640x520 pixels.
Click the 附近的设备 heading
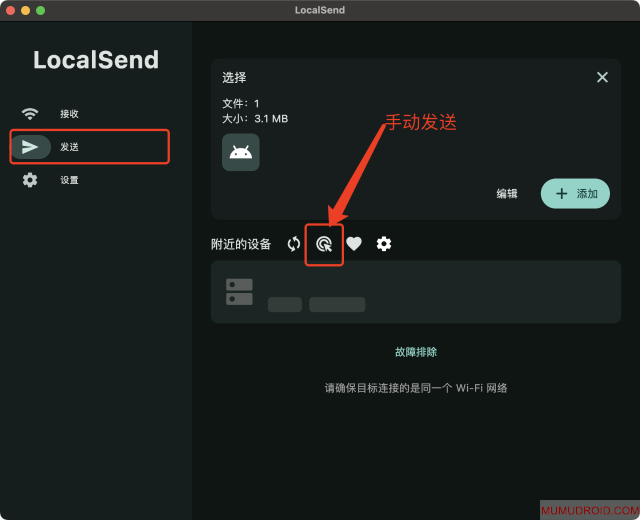pos(241,244)
